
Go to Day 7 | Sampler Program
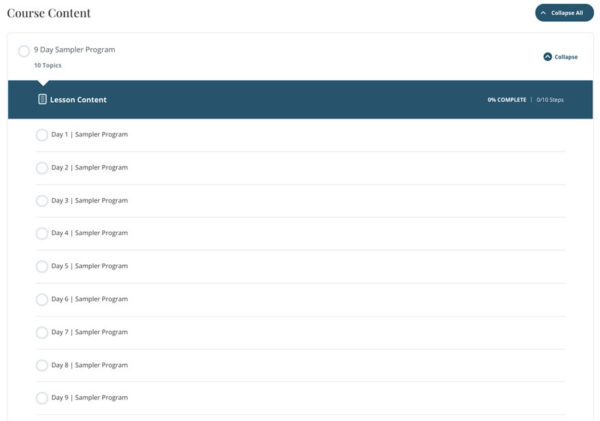coord(89,332)
